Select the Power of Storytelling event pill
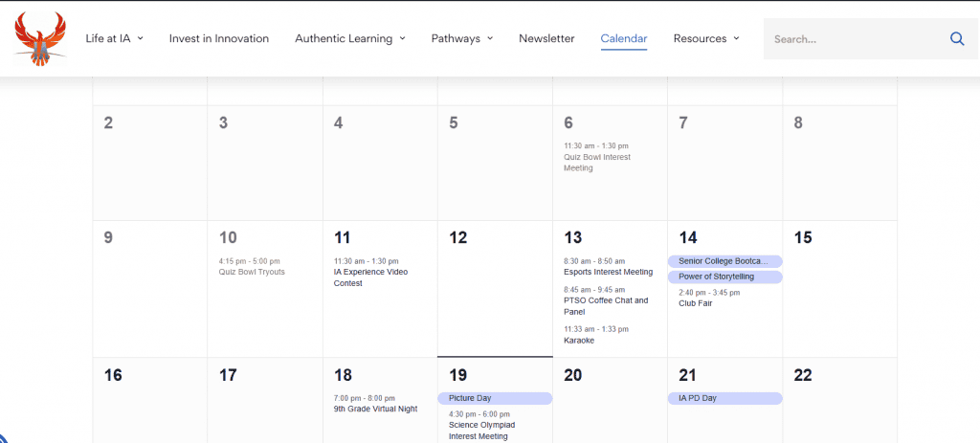The height and width of the screenshot is (443, 980). [x=725, y=277]
